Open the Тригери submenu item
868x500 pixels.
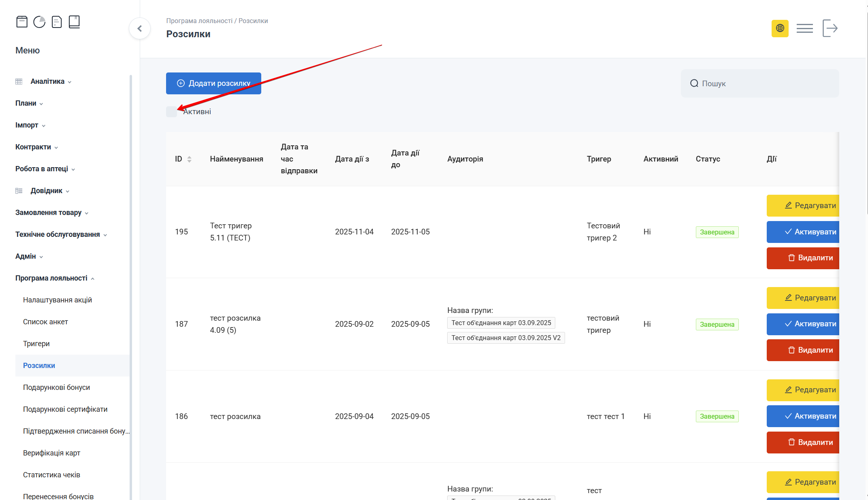[36, 344]
